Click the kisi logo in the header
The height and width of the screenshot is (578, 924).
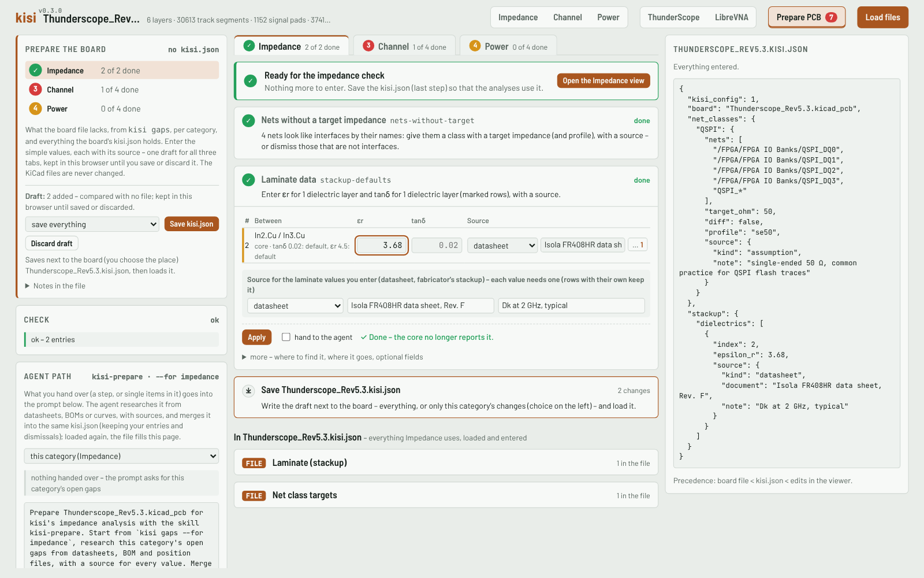click(x=25, y=18)
